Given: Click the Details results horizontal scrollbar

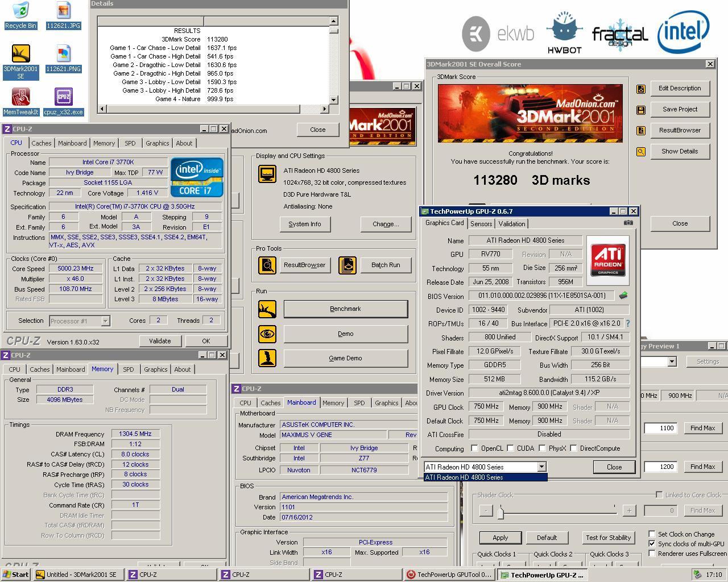Looking at the screenshot, I should (x=213, y=109).
